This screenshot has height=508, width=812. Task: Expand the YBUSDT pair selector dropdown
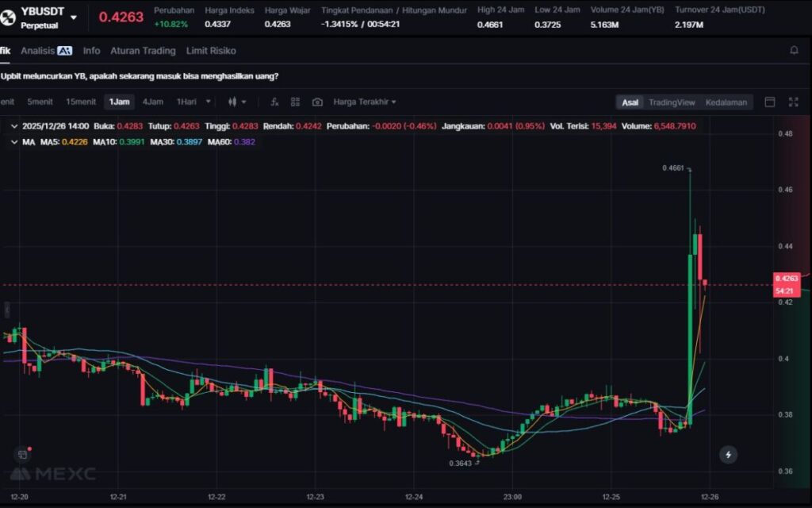pyautogui.click(x=74, y=17)
